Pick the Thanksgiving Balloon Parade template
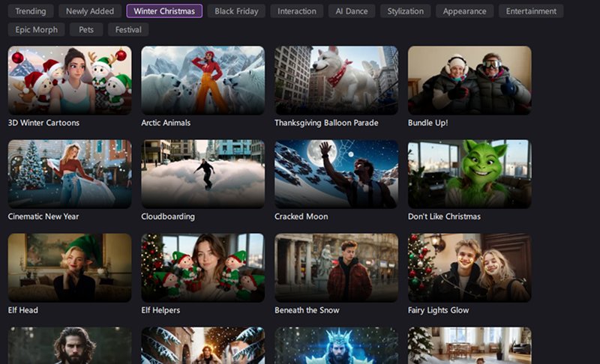 (336, 80)
